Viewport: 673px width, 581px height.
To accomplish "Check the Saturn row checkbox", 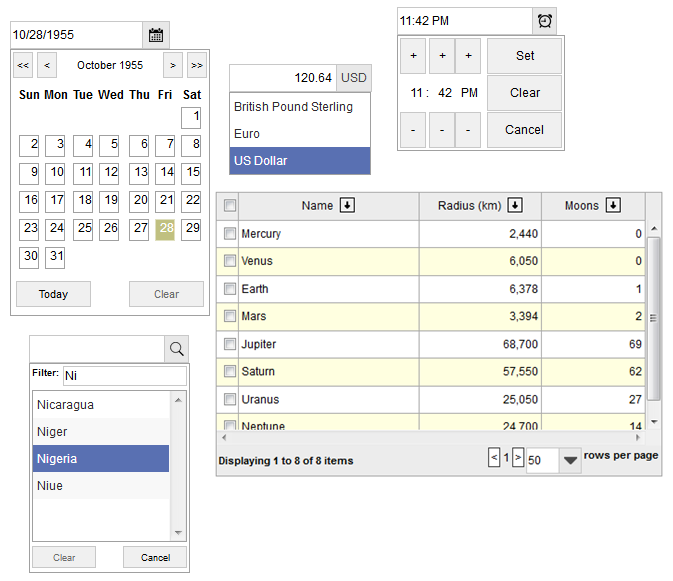I will pos(230,372).
